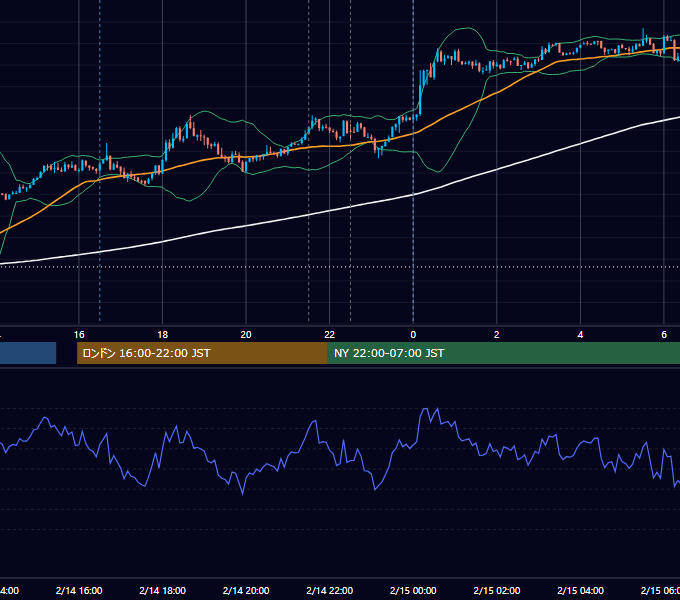The image size is (680, 600).
Task: Click hour label 18 on the upper axis
Action: [x=163, y=335]
